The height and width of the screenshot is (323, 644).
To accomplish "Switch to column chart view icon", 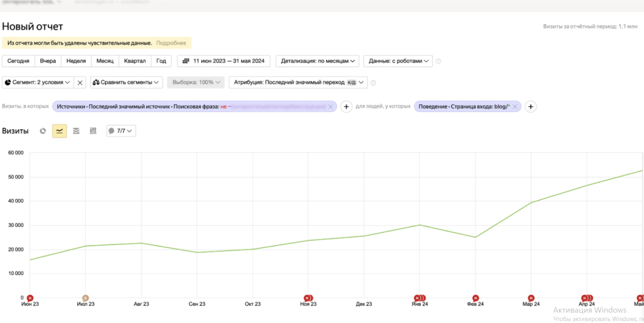I will tap(93, 131).
